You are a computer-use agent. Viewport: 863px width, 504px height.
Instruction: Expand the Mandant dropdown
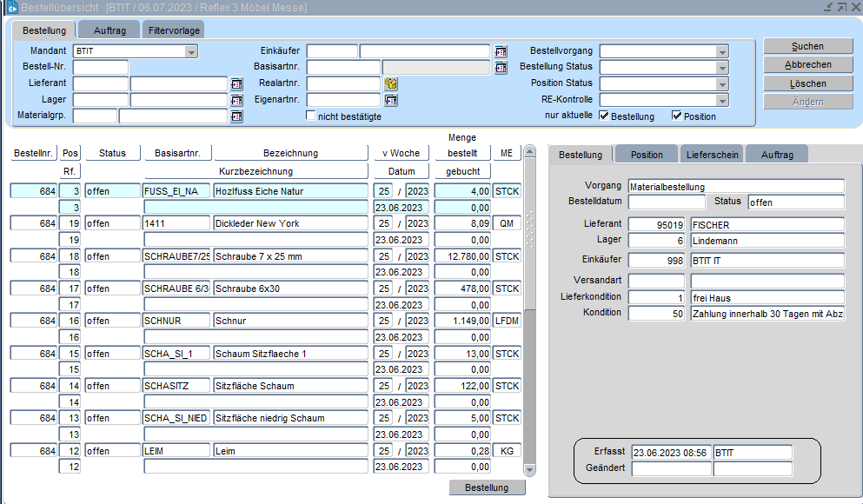click(x=191, y=51)
